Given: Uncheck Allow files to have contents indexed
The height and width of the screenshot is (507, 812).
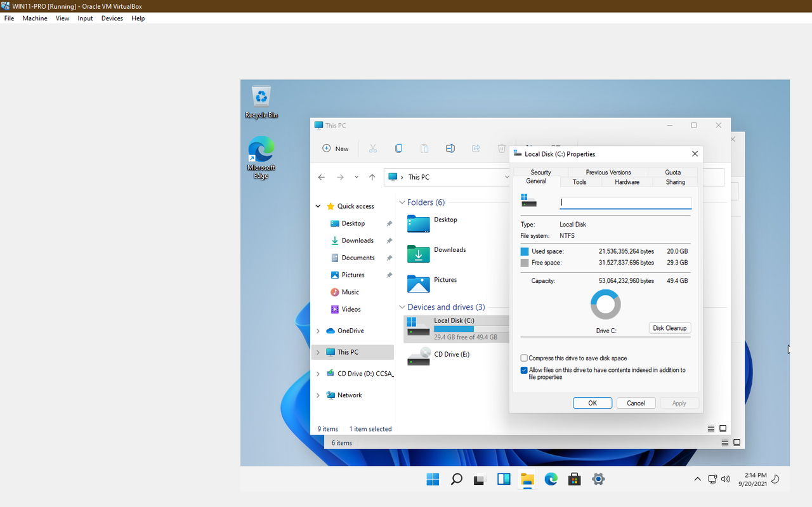Looking at the screenshot, I should 524,370.
